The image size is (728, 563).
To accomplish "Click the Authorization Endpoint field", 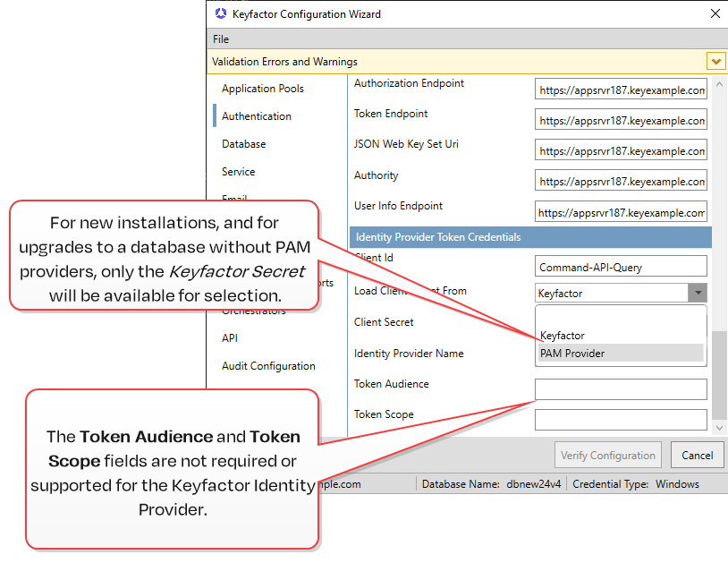I will 621,90.
